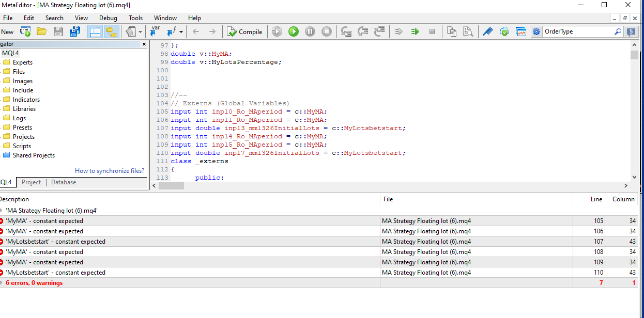Switch to the Project tab

tap(31, 182)
